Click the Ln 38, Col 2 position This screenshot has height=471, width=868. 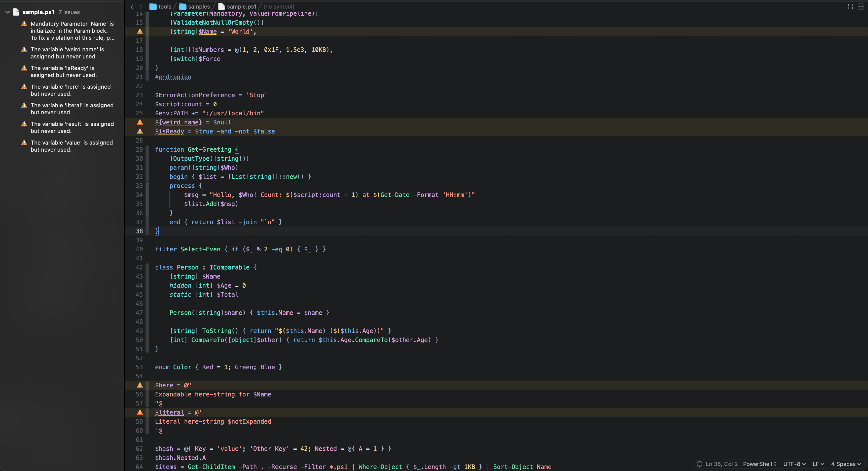pos(721,464)
